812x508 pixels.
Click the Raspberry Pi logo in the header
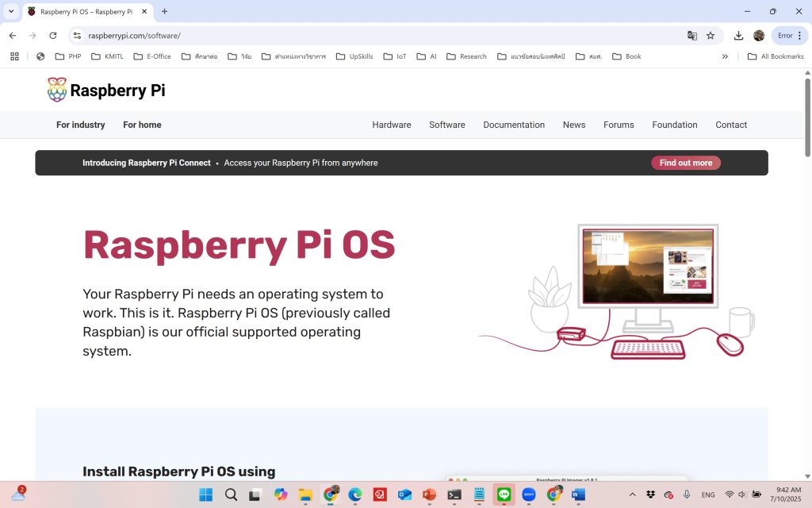(x=106, y=90)
